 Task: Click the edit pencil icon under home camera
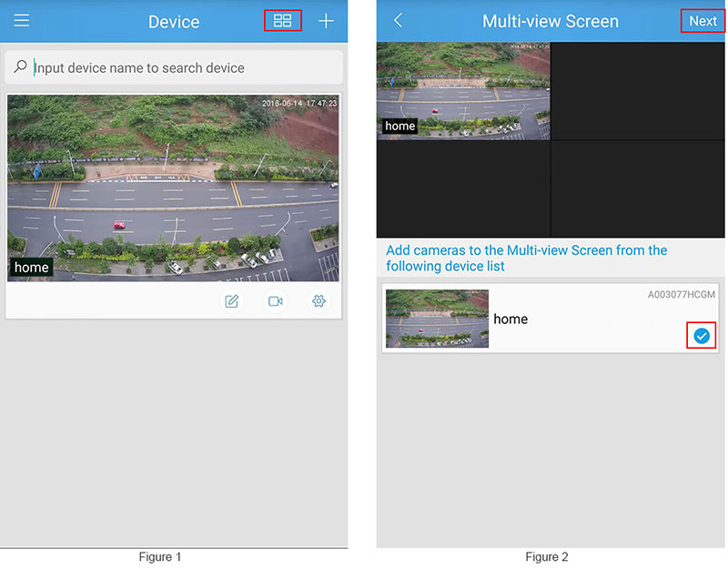[232, 301]
